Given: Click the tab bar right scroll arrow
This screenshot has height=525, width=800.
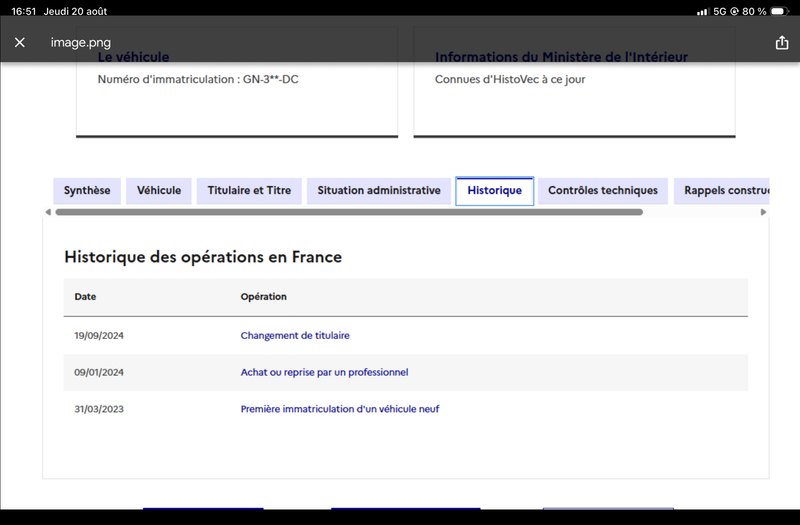Looking at the screenshot, I should [763, 212].
